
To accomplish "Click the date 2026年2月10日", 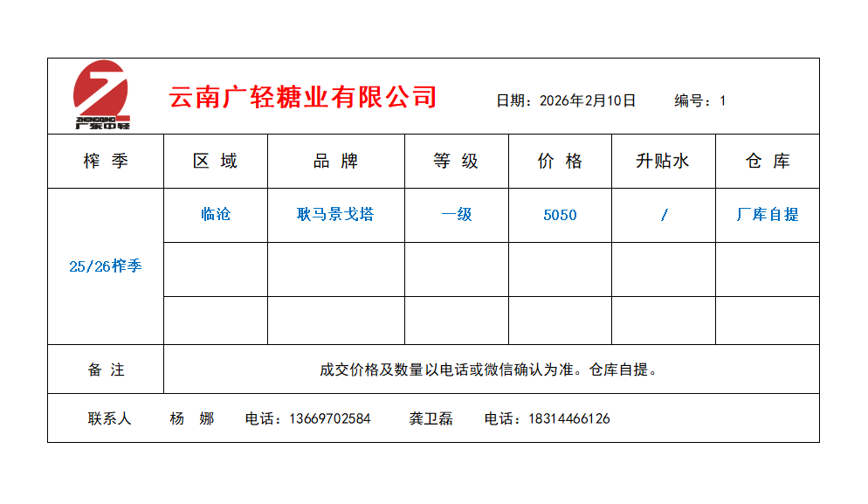I will [x=587, y=100].
